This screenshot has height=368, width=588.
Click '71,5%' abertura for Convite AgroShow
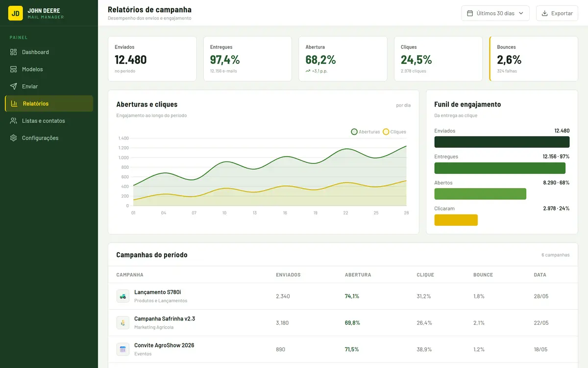[x=352, y=349]
